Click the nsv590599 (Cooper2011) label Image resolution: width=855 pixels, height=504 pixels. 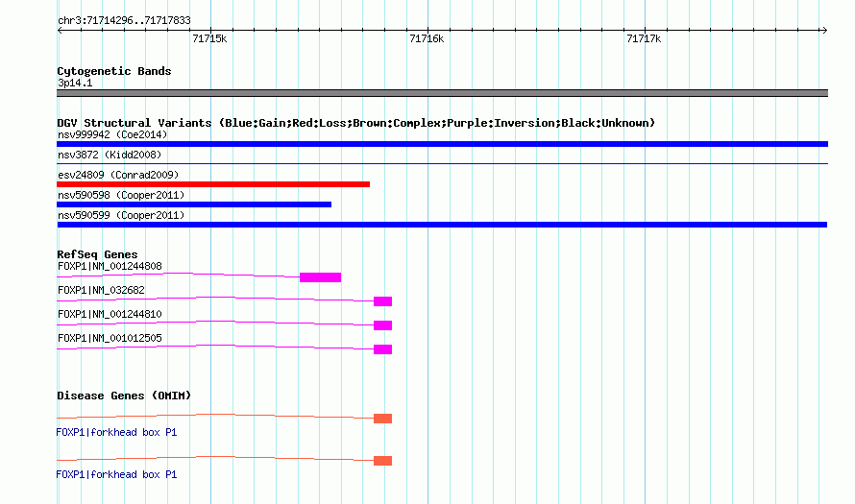(x=121, y=215)
